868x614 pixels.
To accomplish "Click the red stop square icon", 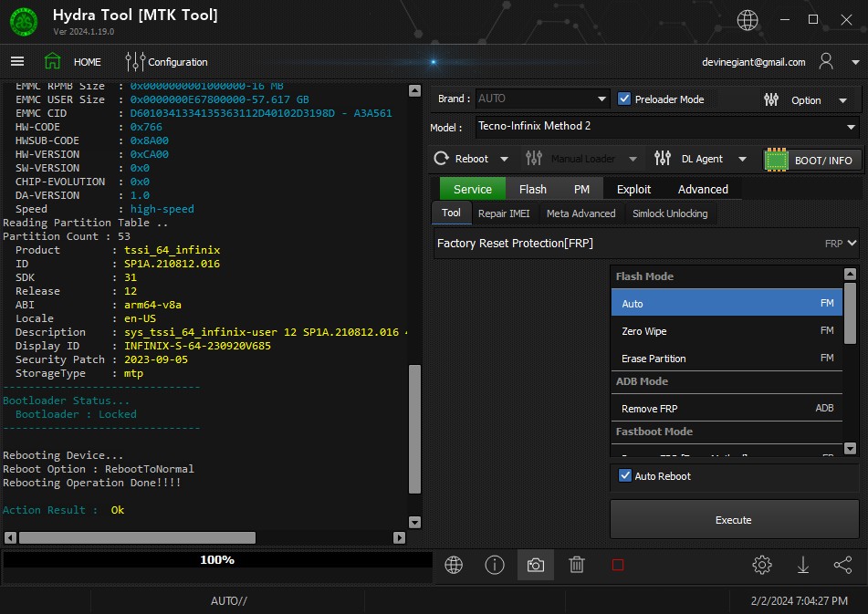I will click(618, 565).
